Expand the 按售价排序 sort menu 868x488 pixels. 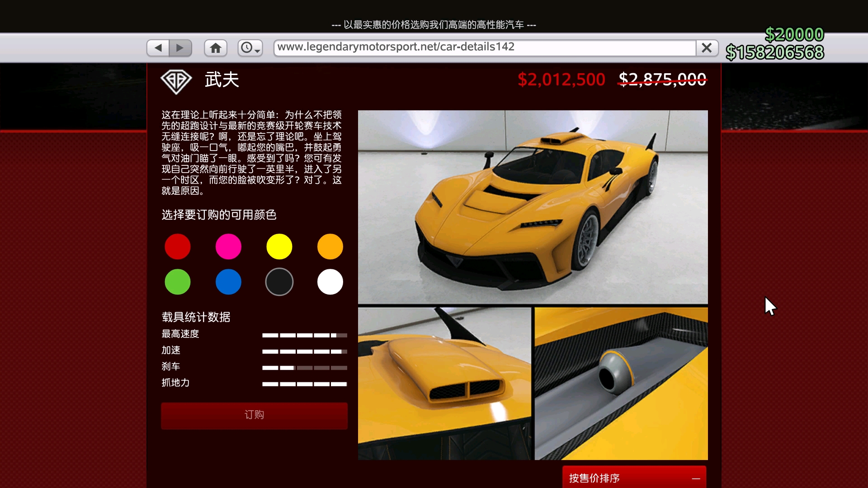[x=634, y=477]
